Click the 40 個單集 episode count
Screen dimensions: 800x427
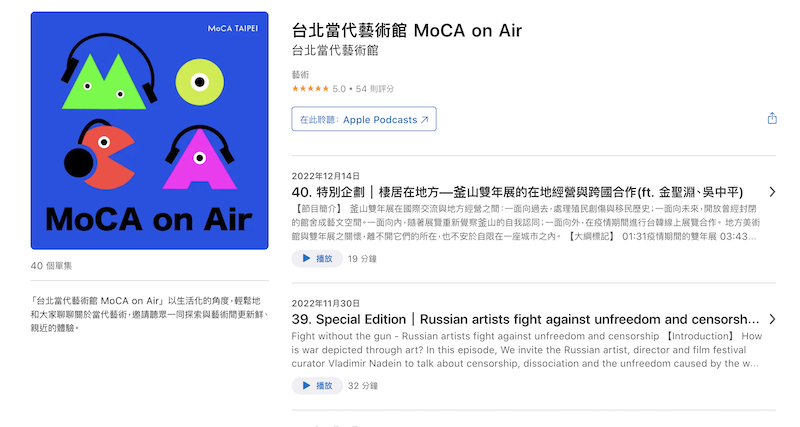tap(51, 266)
